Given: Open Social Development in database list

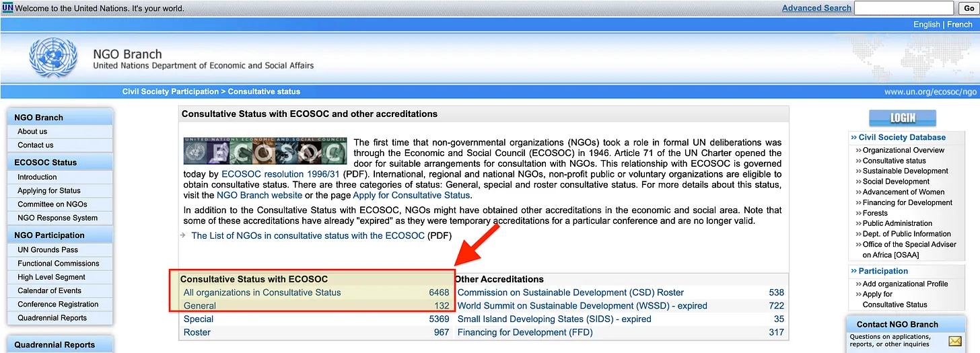Looking at the screenshot, I should [x=896, y=182].
